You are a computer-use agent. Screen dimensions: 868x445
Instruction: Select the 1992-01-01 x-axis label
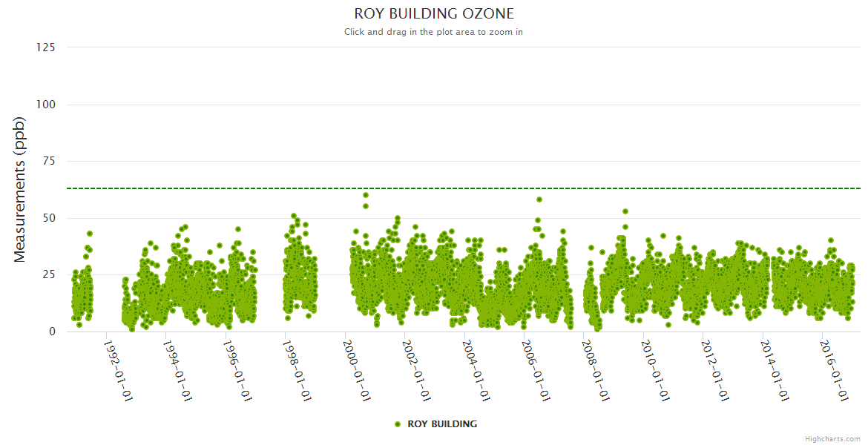118,370
